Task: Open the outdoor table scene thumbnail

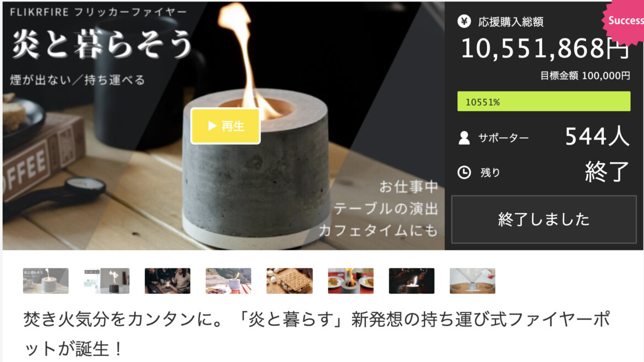Action: coord(228,281)
